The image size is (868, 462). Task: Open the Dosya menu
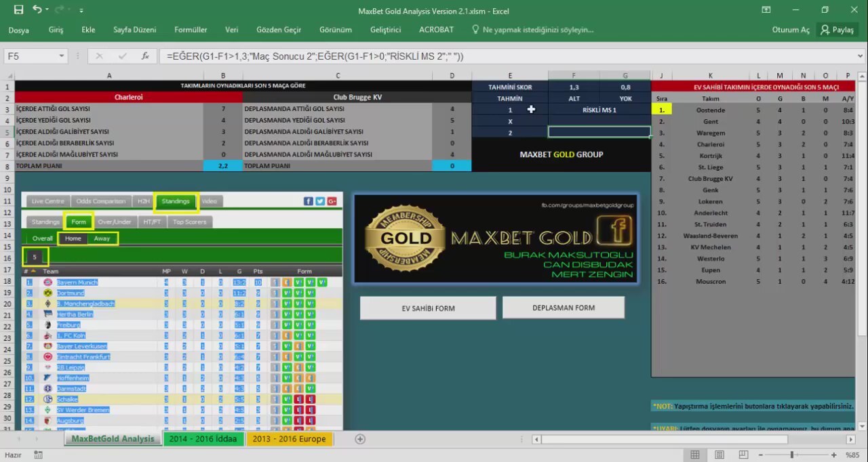point(19,30)
